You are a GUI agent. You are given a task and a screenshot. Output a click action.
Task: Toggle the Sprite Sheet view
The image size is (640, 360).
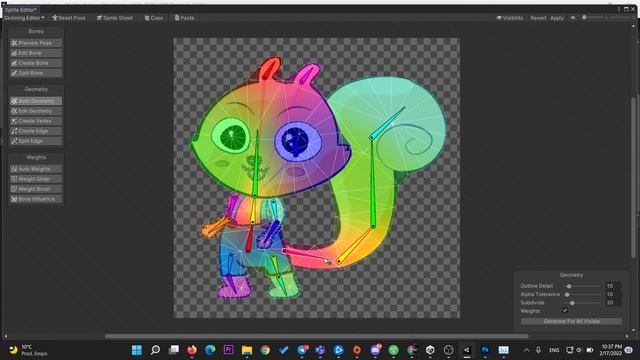pos(115,18)
